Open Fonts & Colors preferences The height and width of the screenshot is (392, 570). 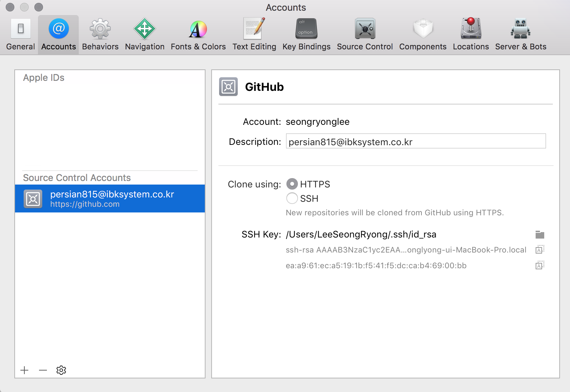click(x=198, y=35)
